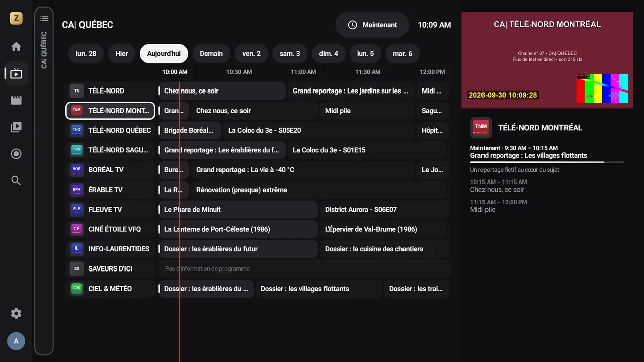This screenshot has width=644, height=362.
Task: Click the yellow Z app logo
Action: [16, 19]
